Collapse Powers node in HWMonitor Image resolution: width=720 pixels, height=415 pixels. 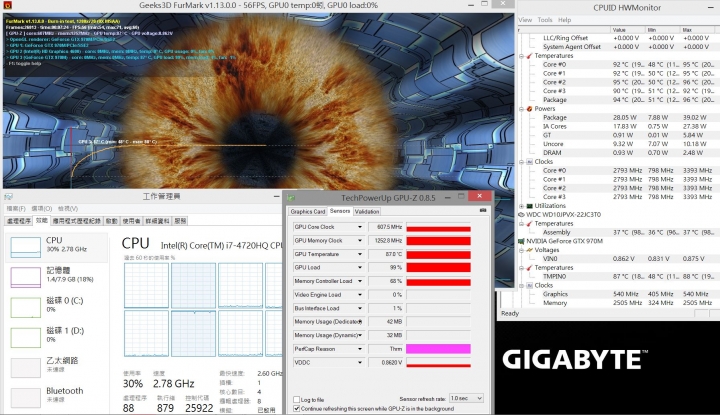point(522,109)
